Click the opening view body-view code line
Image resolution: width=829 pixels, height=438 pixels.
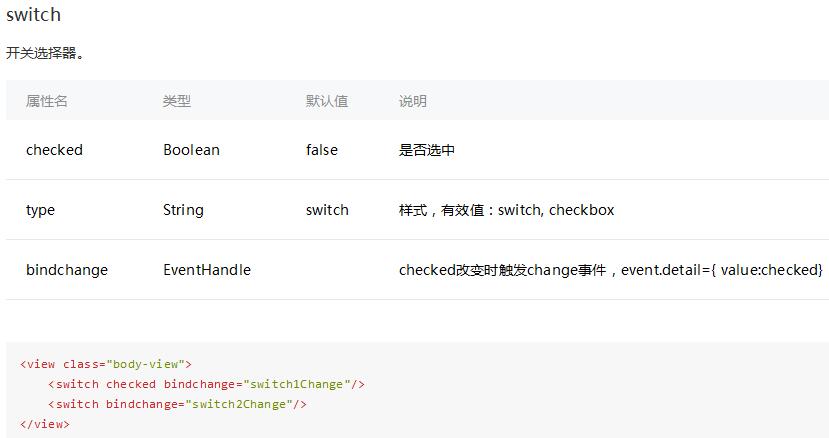[x=105, y=365]
